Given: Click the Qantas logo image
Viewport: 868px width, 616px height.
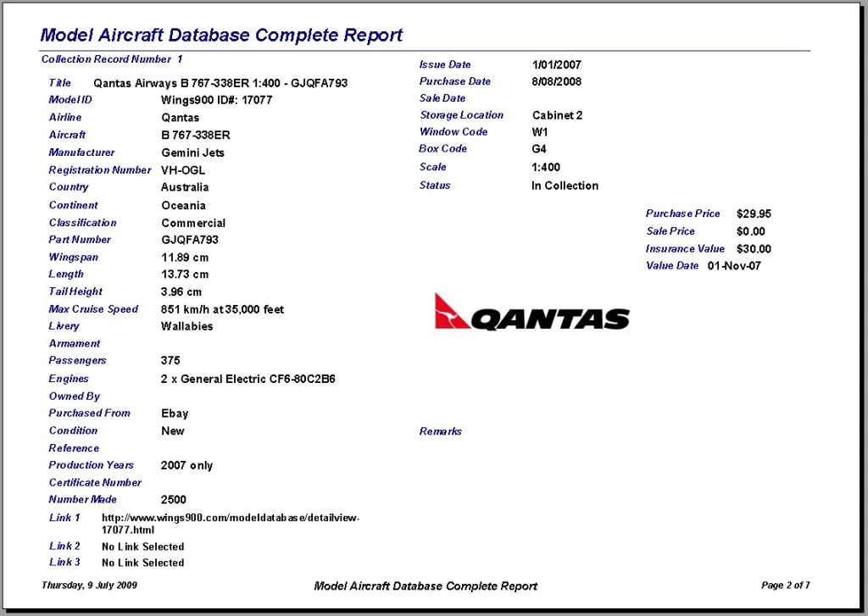Looking at the screenshot, I should (531, 312).
